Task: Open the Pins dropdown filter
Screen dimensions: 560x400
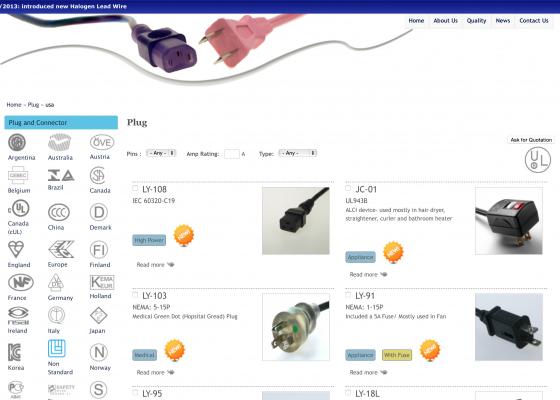Action: click(x=161, y=153)
